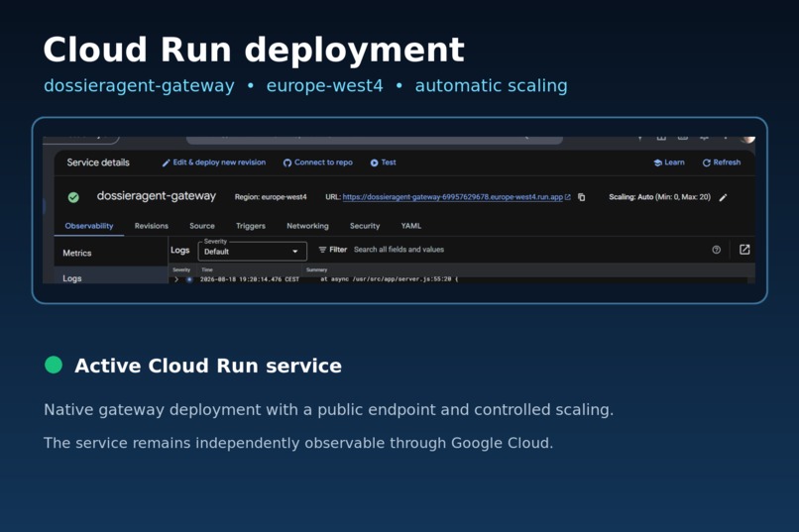Click the Severity column header

point(181,269)
